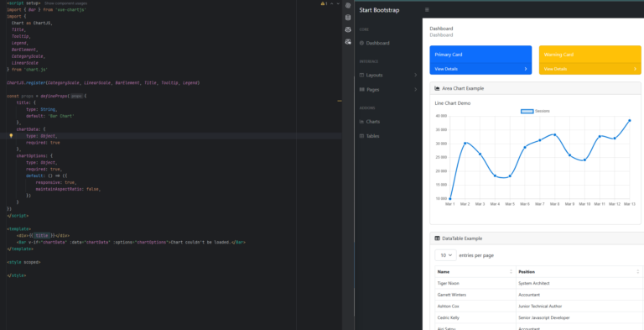Viewport: 644px width, 330px height.
Task: Toggle the Sessions legend box on chart
Action: click(527, 111)
